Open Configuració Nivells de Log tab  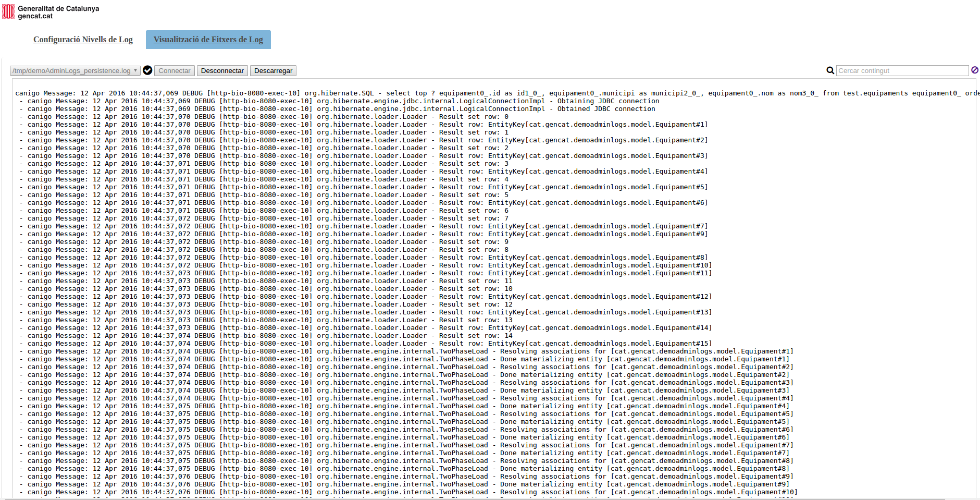(x=83, y=40)
